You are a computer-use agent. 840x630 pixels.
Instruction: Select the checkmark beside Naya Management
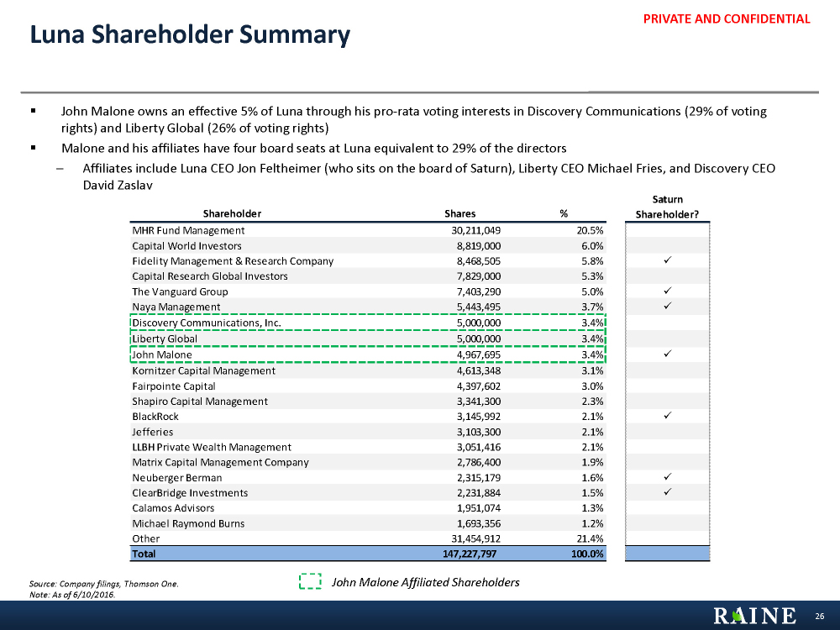point(665,307)
